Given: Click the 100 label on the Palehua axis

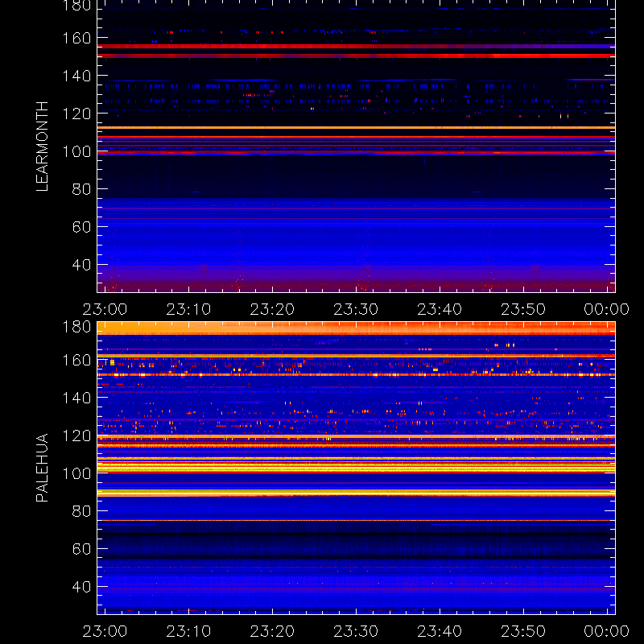Looking at the screenshot, I should [76, 473].
